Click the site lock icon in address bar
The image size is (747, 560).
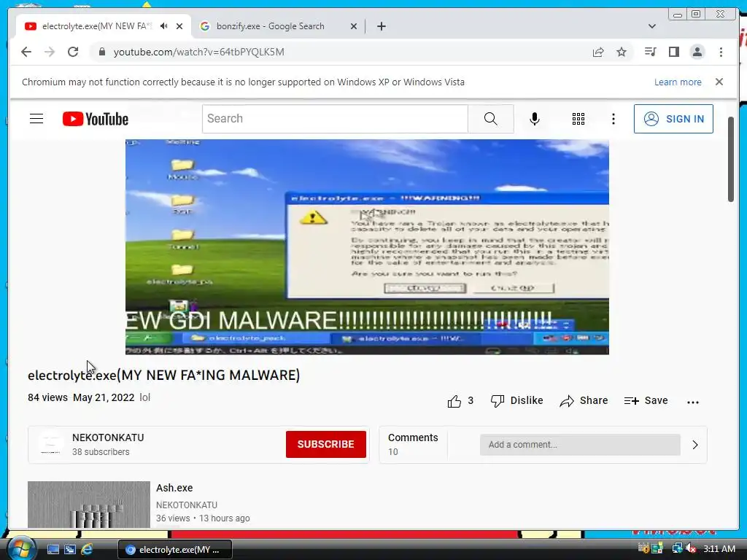(x=101, y=52)
